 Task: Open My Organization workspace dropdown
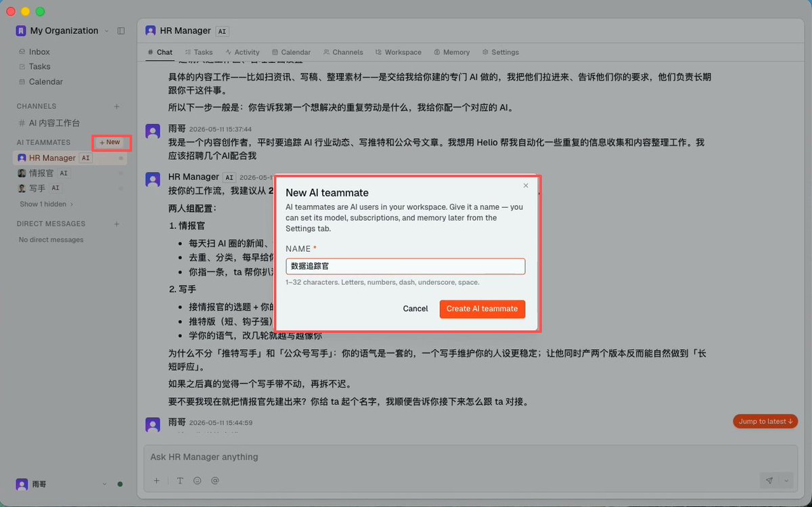coord(106,31)
